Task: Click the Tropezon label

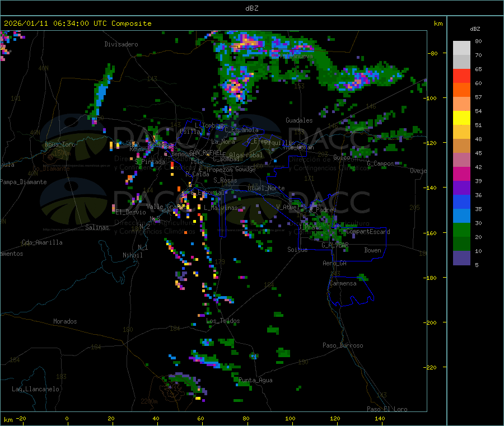Action: tap(219, 169)
